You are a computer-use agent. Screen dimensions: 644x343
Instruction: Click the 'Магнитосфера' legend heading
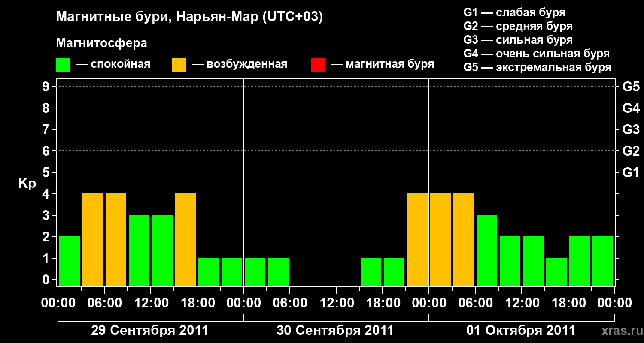click(102, 43)
